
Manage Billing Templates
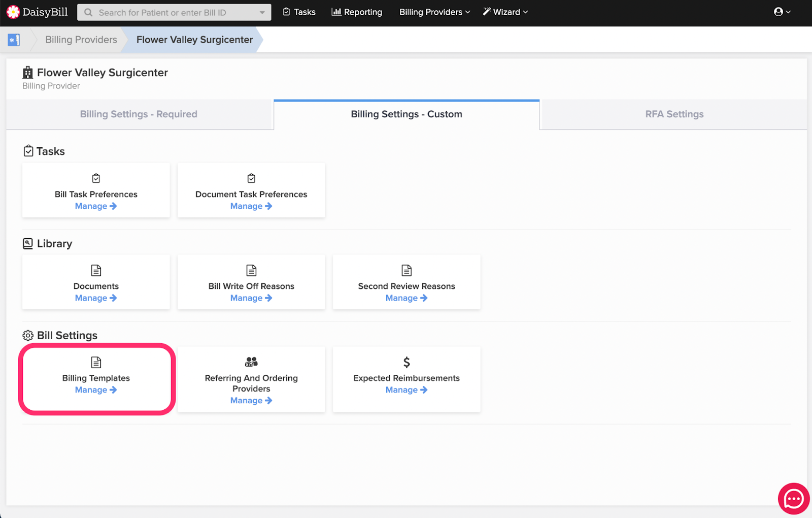click(x=96, y=390)
